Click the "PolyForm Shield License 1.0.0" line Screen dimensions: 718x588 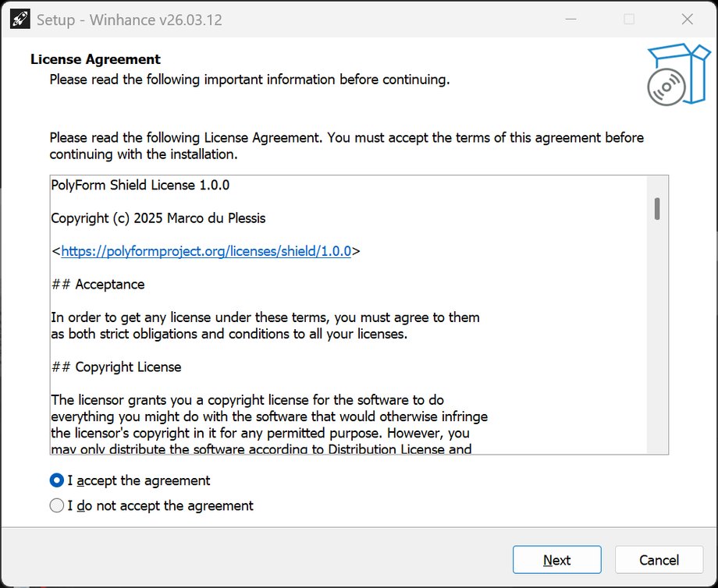click(x=140, y=186)
